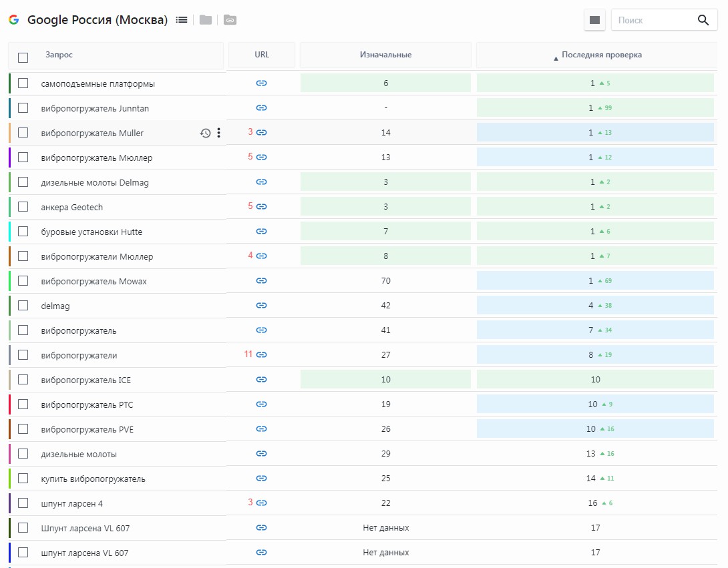Select checkbox for дизельные молоты Delmag

[23, 182]
